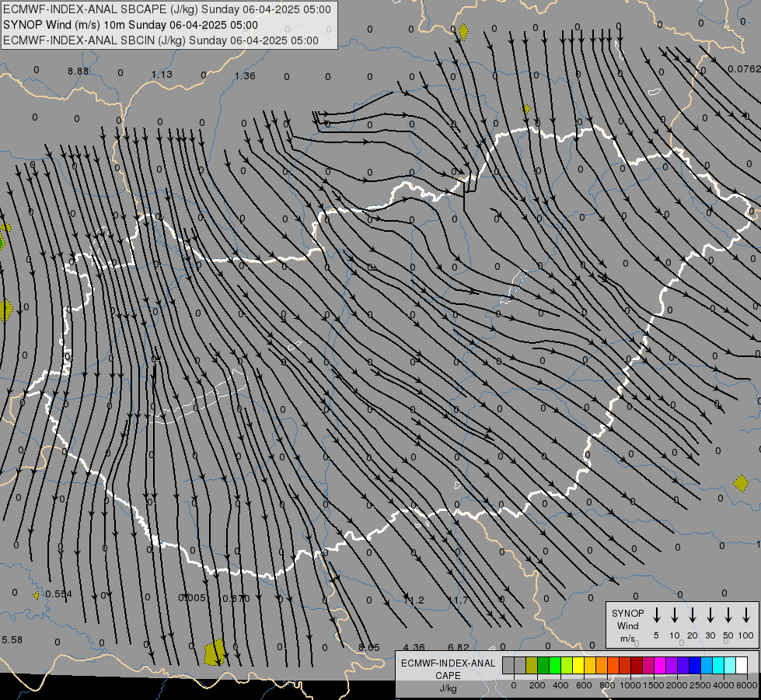Click the 5.58 value on the map
The image size is (761, 700).
[x=12, y=640]
